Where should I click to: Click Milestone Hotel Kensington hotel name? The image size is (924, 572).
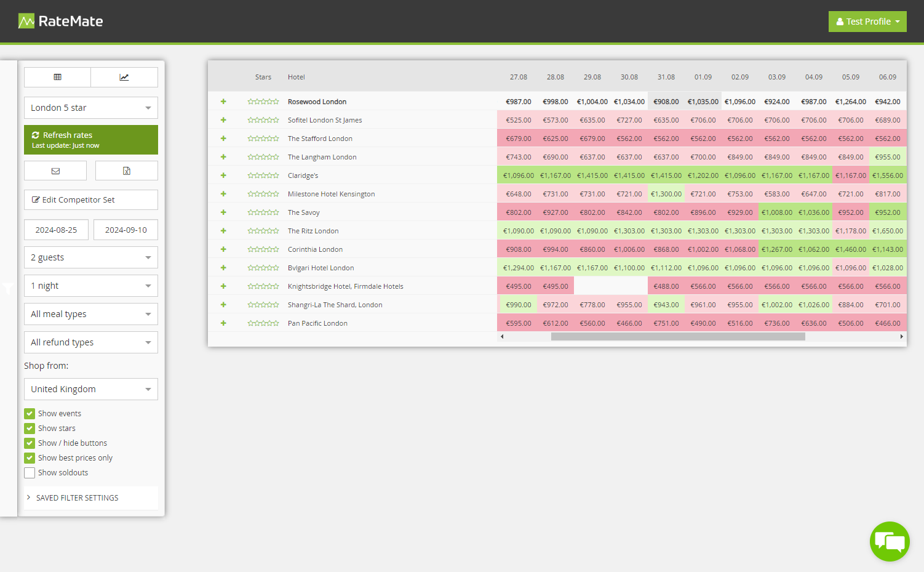pyautogui.click(x=331, y=194)
